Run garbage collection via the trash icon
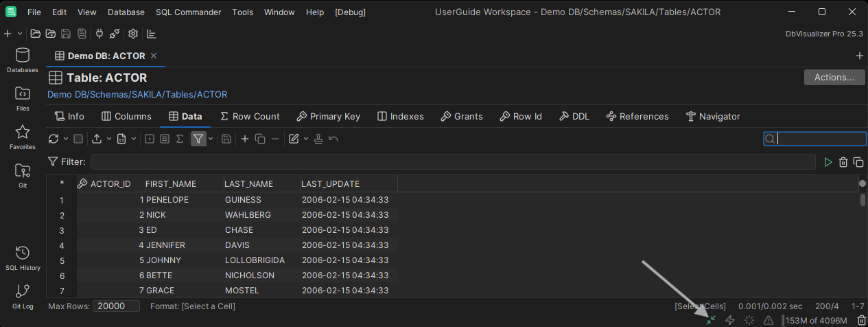This screenshot has height=327, width=868. pyautogui.click(x=862, y=320)
